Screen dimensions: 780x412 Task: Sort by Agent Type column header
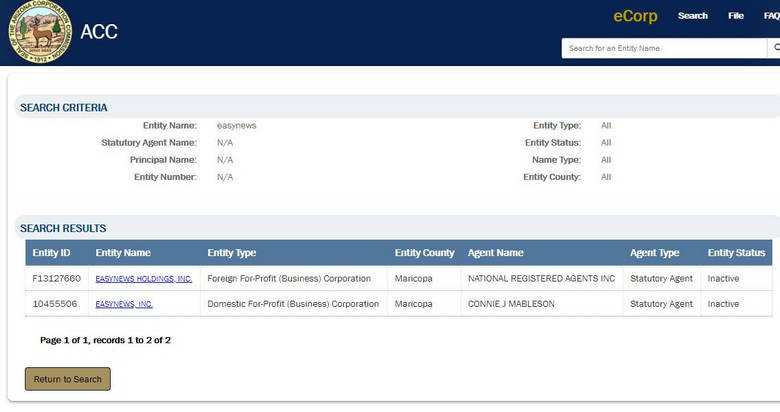tap(654, 253)
